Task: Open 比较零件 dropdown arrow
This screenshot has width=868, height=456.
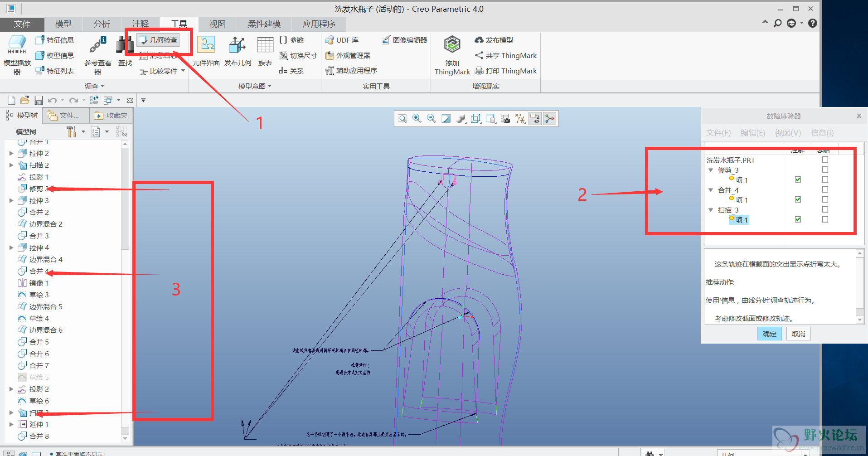Action: coord(183,71)
